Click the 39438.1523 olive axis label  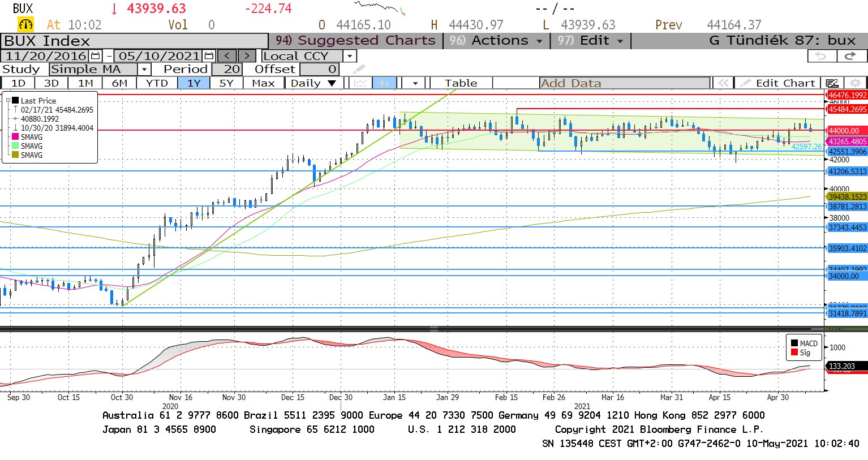point(847,197)
